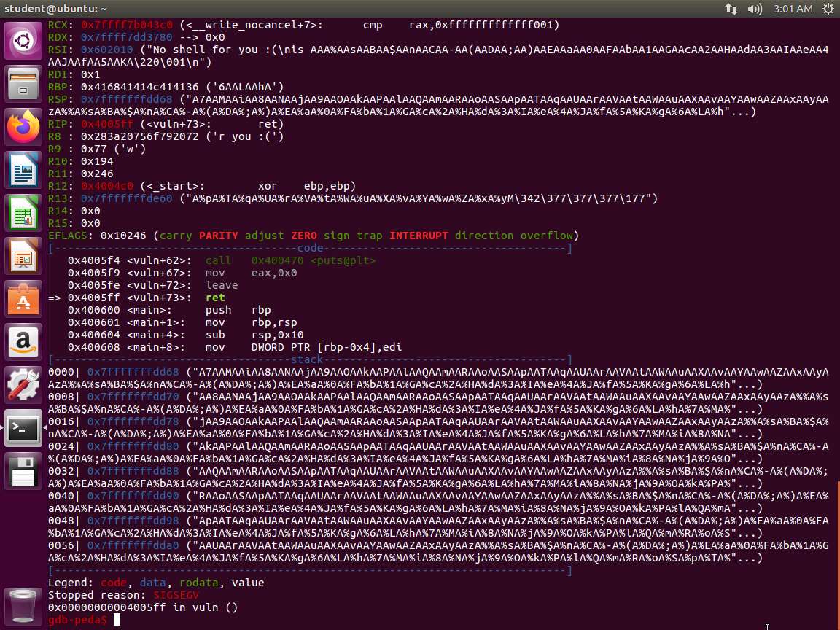Open LibreOffice Calc spreadsheet
Screen dimensions: 840x630
[23, 214]
